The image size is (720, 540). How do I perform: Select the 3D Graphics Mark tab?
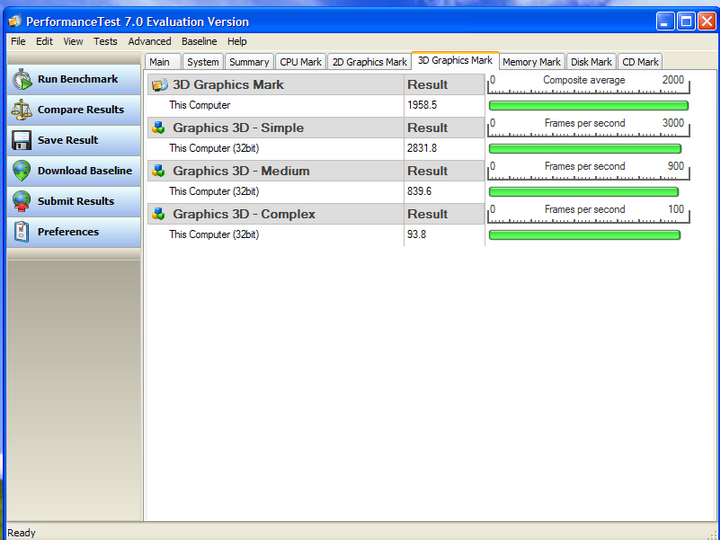point(455,61)
